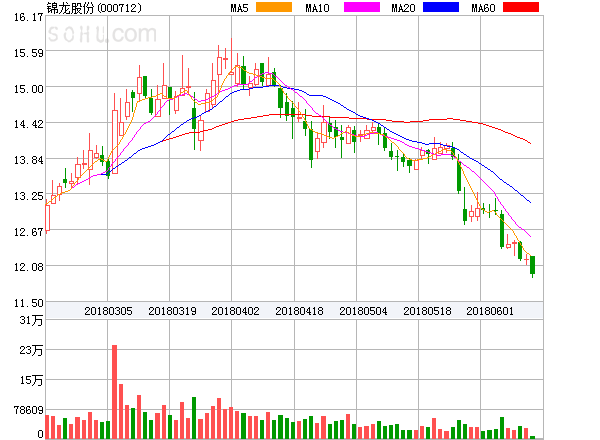Image resolution: width=600 pixels, height=440 pixels.
Task: Click the 20180418 date label
Action: [299, 311]
